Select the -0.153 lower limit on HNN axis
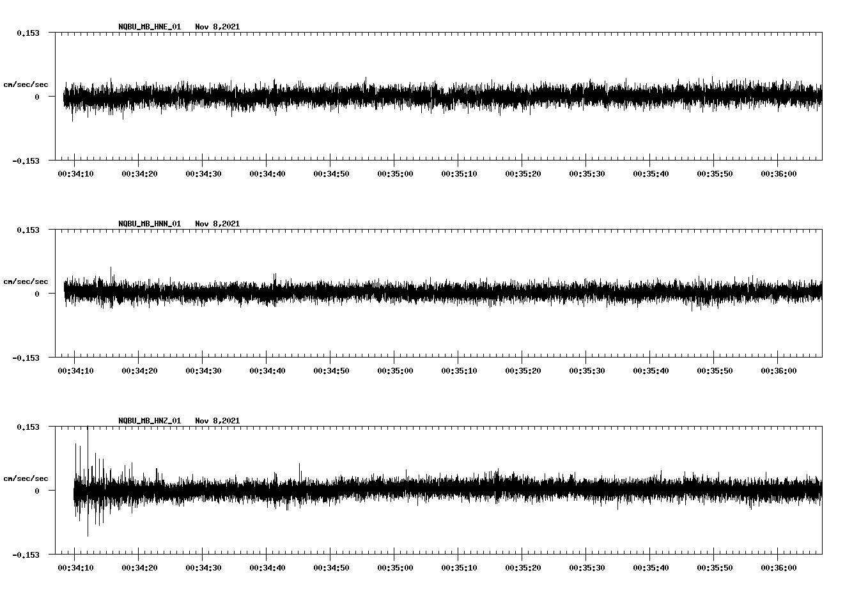 (26, 358)
